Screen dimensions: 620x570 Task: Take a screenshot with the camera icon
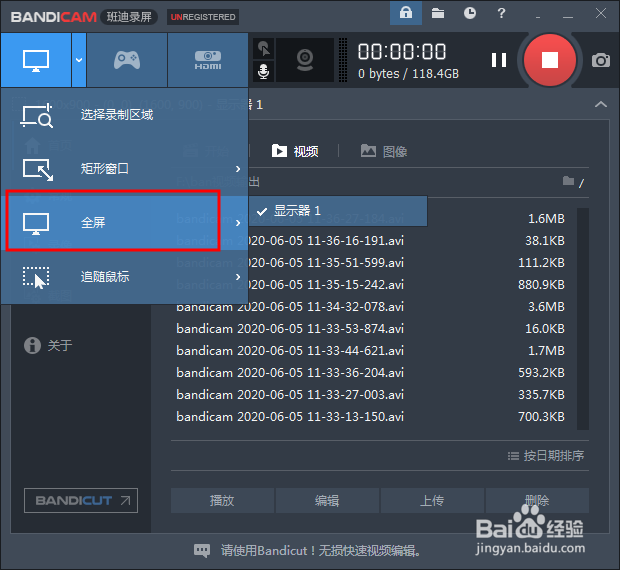click(601, 60)
